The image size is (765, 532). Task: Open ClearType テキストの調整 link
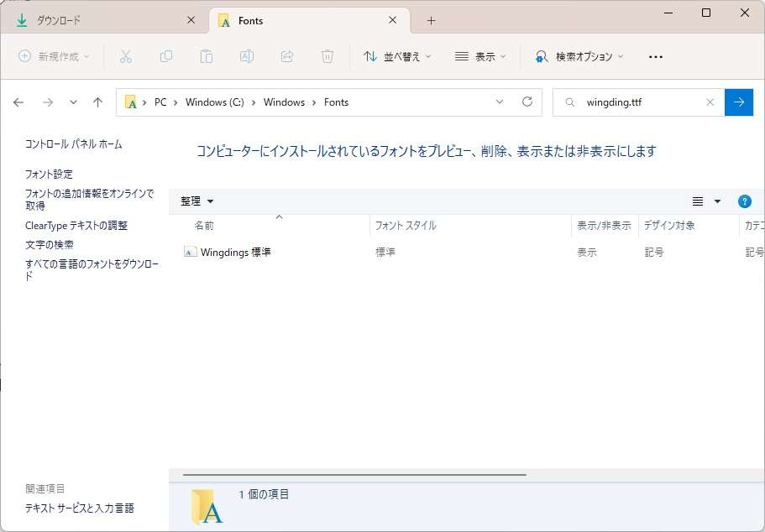tap(76, 225)
